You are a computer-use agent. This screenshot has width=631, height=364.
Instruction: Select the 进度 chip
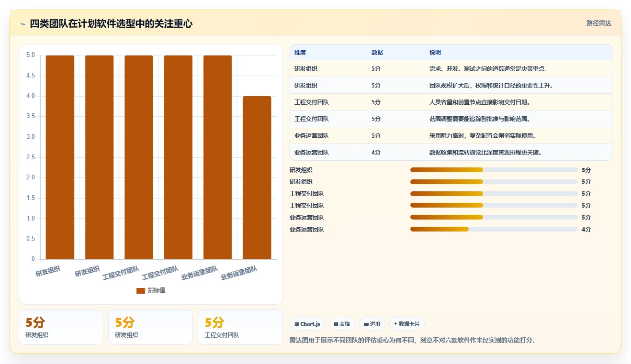pos(372,324)
